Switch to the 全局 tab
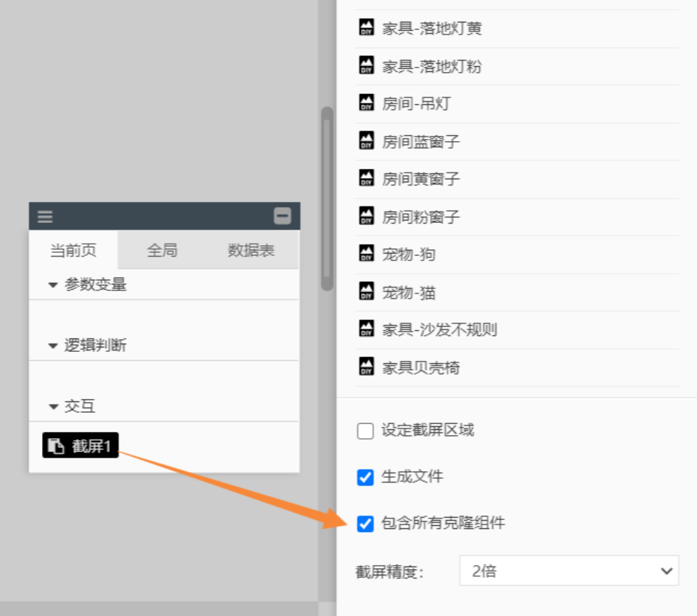 (162, 251)
